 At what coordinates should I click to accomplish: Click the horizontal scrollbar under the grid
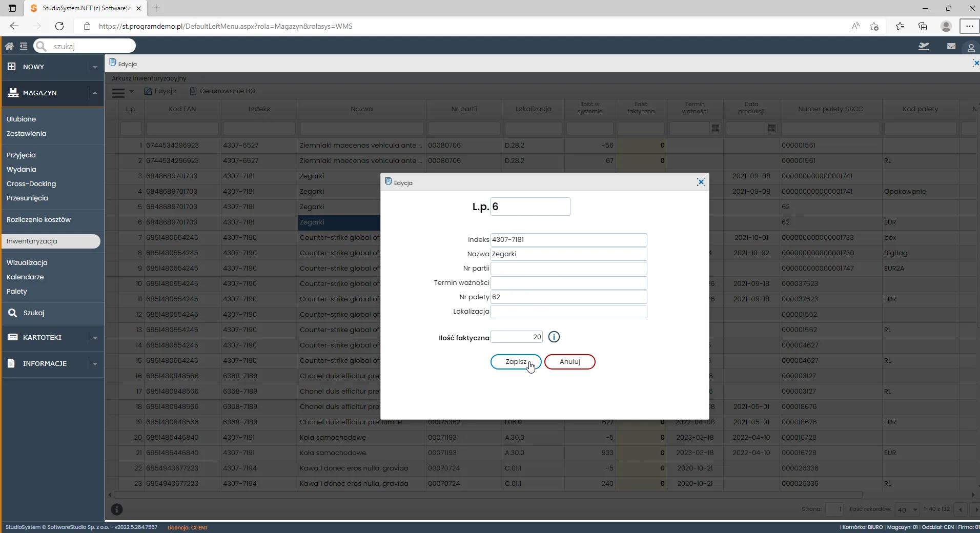[x=488, y=495]
